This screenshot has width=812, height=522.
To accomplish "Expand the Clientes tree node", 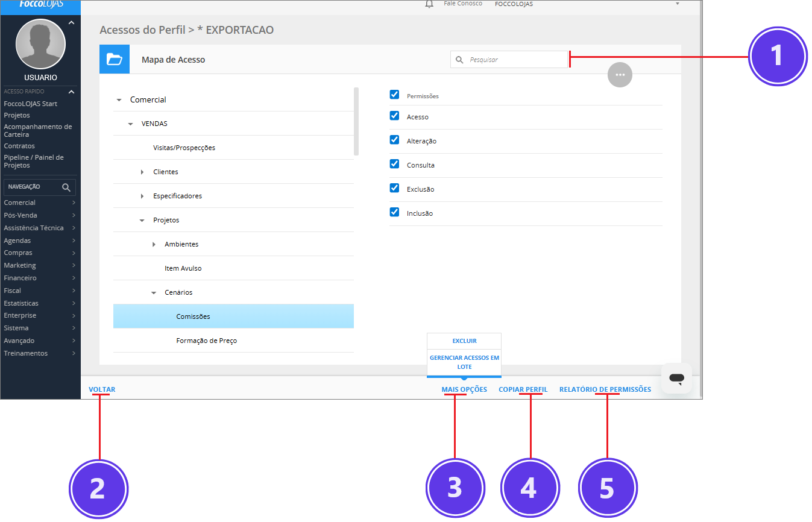I will click(142, 172).
